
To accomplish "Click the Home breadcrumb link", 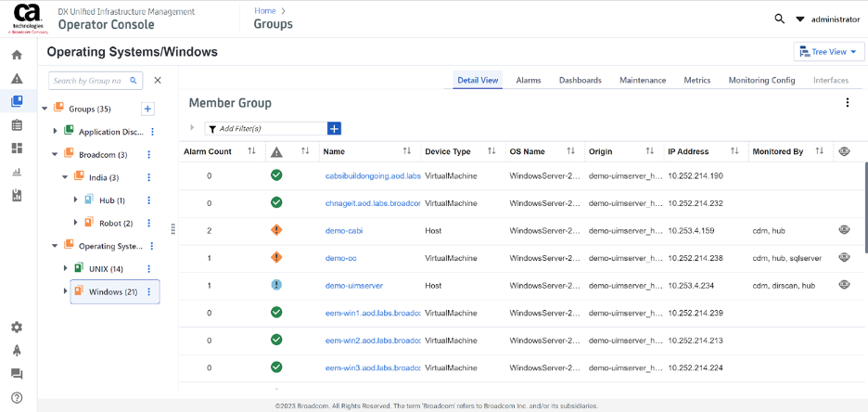I will click(264, 10).
